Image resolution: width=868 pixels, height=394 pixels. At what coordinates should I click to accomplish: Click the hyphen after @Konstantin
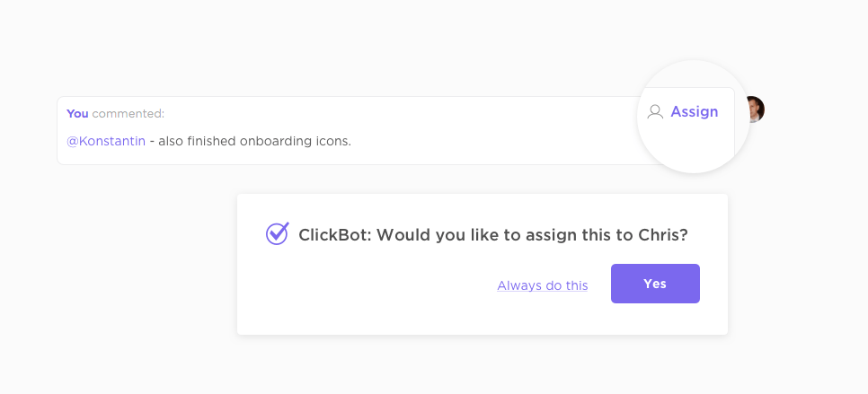(x=152, y=141)
